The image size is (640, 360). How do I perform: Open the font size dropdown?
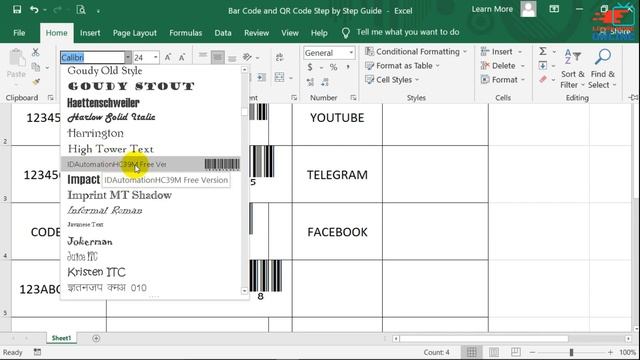156,58
